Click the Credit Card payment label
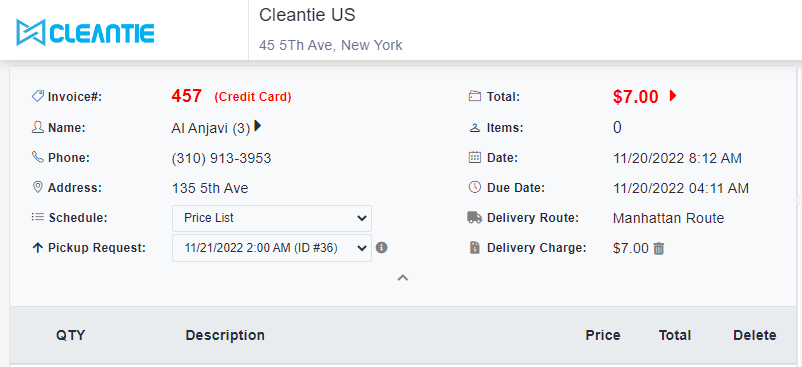Screen dimensions: 802x367 coord(253,97)
